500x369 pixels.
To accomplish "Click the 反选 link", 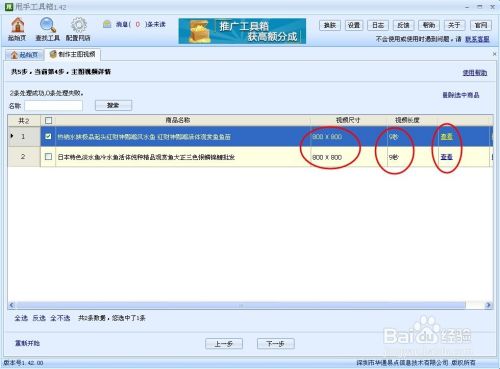I will (x=39, y=318).
